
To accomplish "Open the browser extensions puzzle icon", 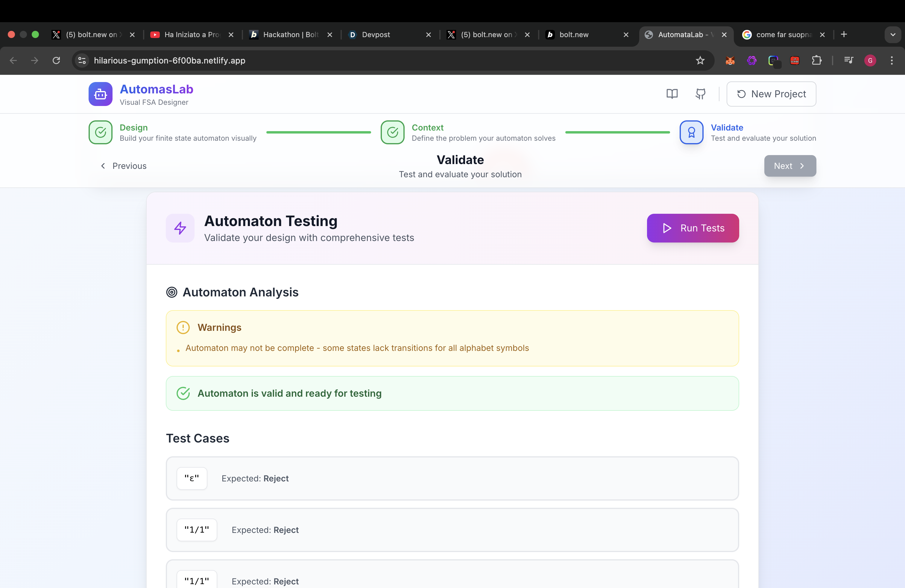I will [816, 60].
